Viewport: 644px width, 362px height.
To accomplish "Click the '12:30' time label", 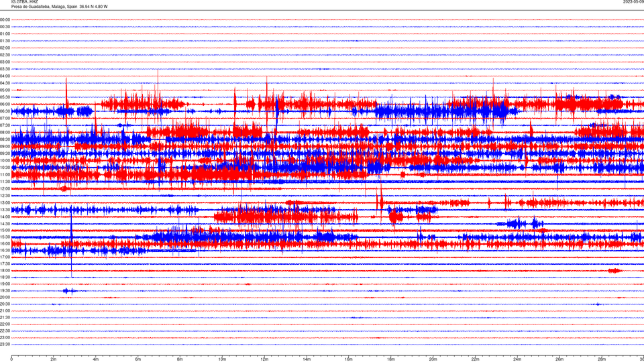I will pos(5,196).
